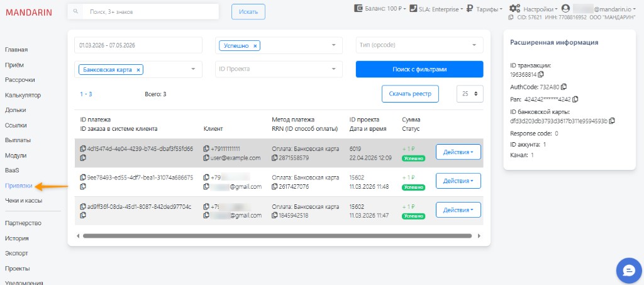Click the scrollbar left arrow
The width and height of the screenshot is (644, 285).
[77, 236]
